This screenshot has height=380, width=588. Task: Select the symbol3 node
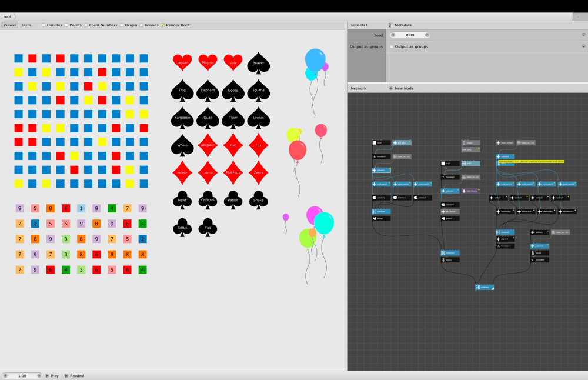pos(560,198)
